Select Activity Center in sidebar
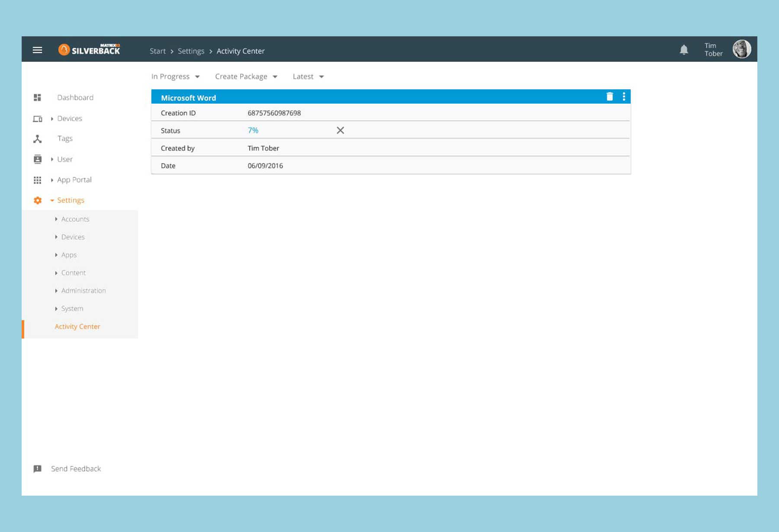779x532 pixels. pos(77,327)
